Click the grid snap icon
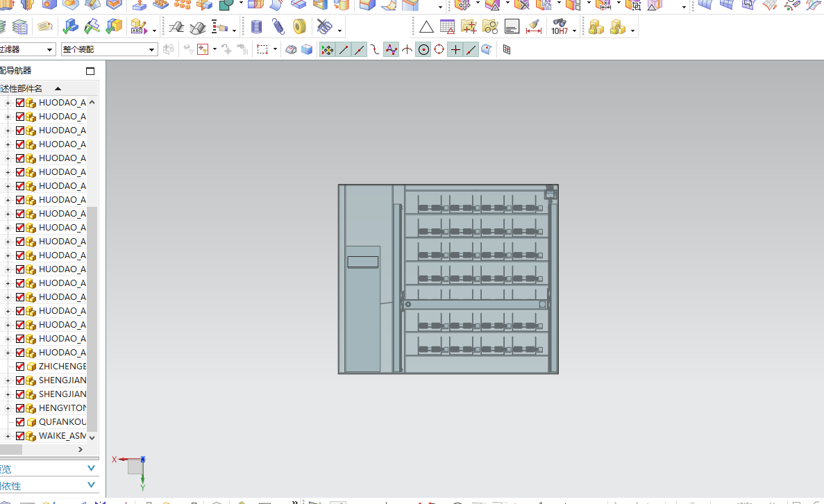The image size is (824, 504). click(507, 49)
